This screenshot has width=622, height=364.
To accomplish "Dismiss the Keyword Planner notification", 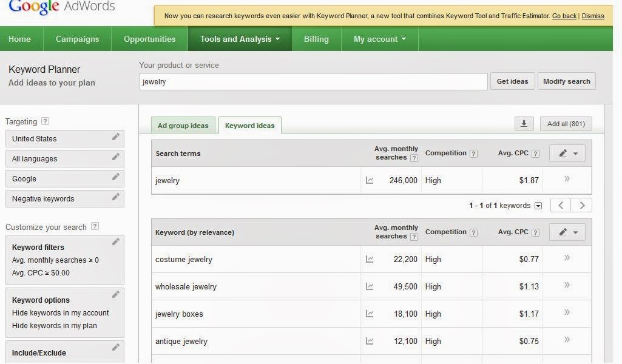I will [593, 16].
